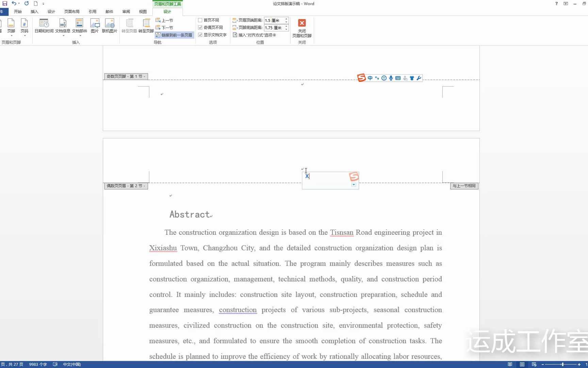Click in the header top distance 1.5 厘米 field
The width and height of the screenshot is (588, 368).
tap(274, 20)
